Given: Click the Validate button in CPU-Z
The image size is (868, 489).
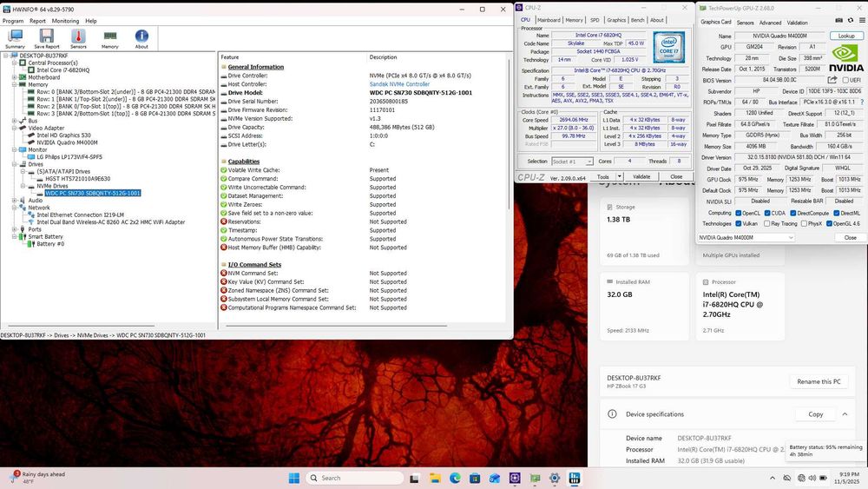Looking at the screenshot, I should coord(641,176).
